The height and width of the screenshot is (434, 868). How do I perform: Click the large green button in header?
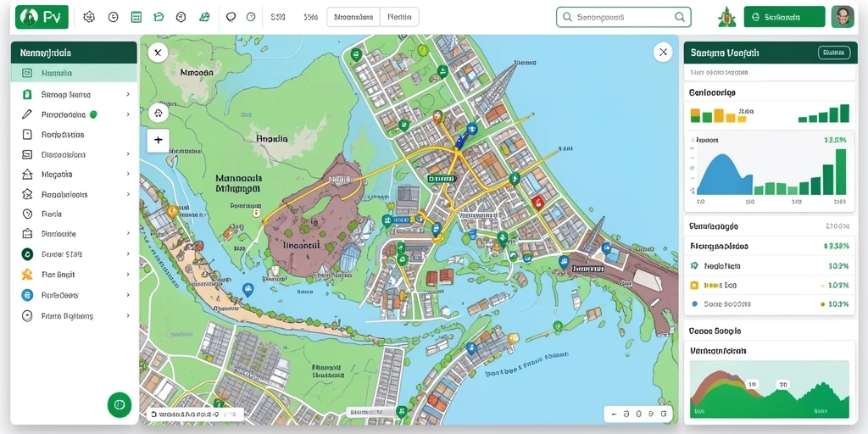point(784,17)
